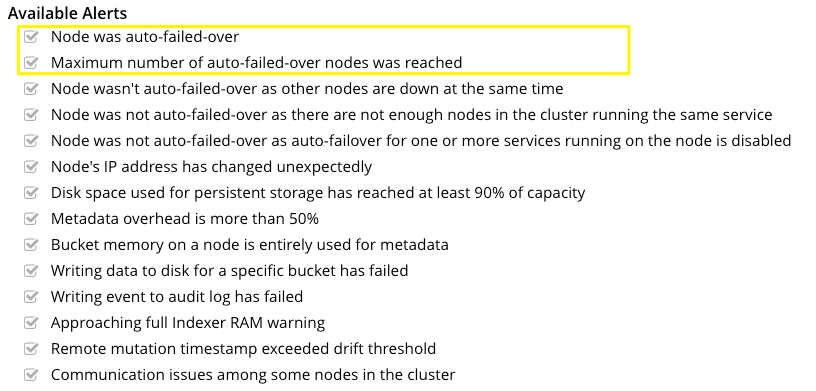Toggle the communication issues among nodes checkbox
816x391 pixels.
pyautogui.click(x=31, y=375)
